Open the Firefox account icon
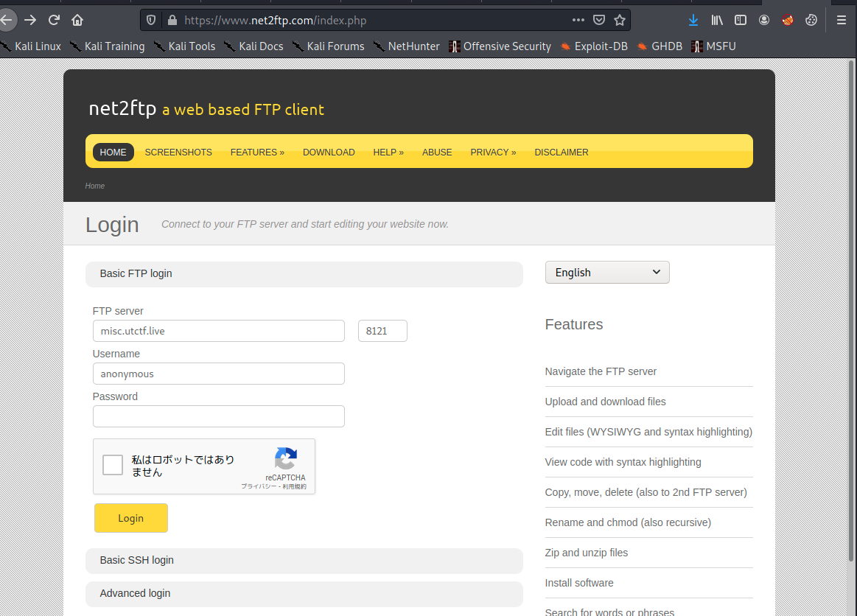 [x=764, y=20]
